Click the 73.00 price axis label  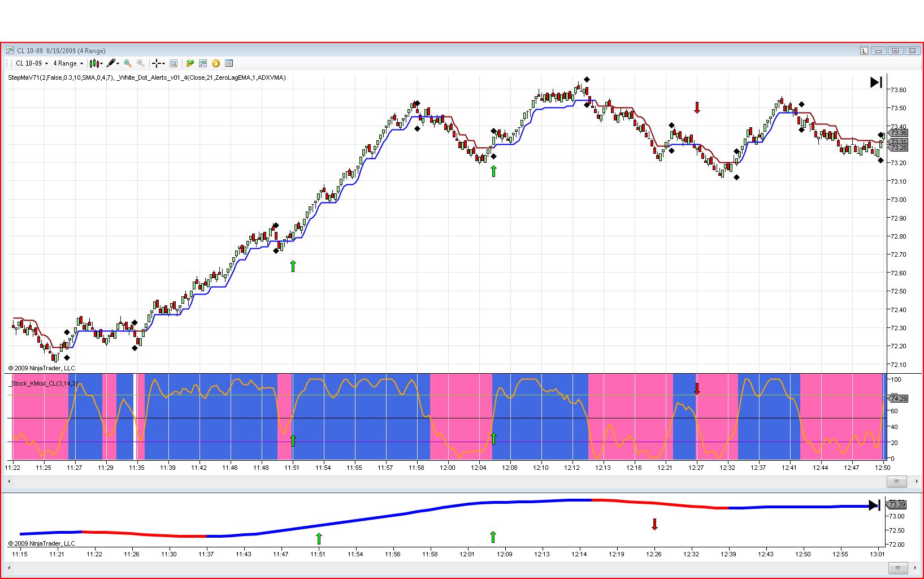[x=898, y=200]
